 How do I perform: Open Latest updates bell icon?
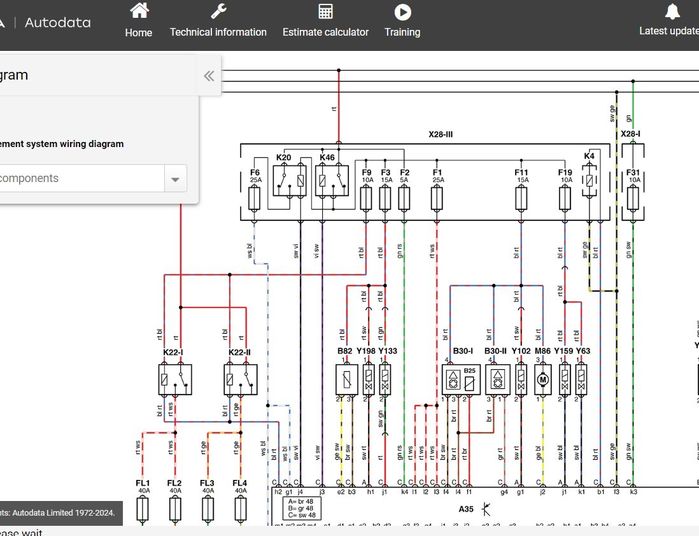[672, 11]
